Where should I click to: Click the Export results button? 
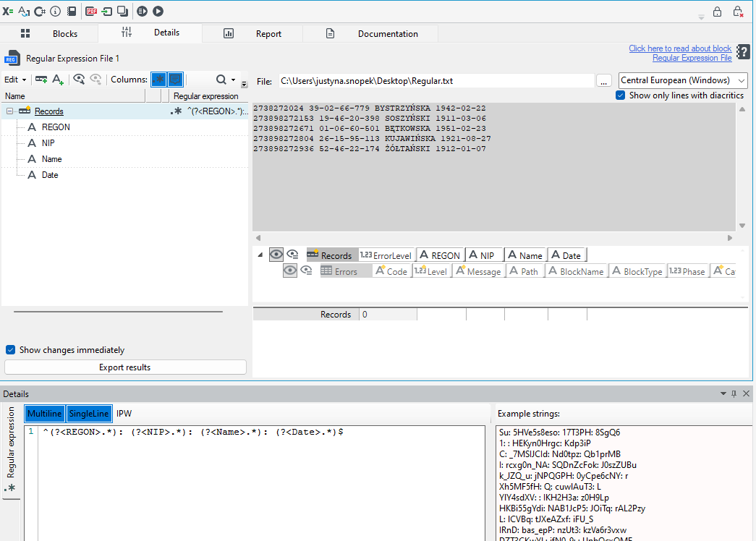tap(125, 367)
